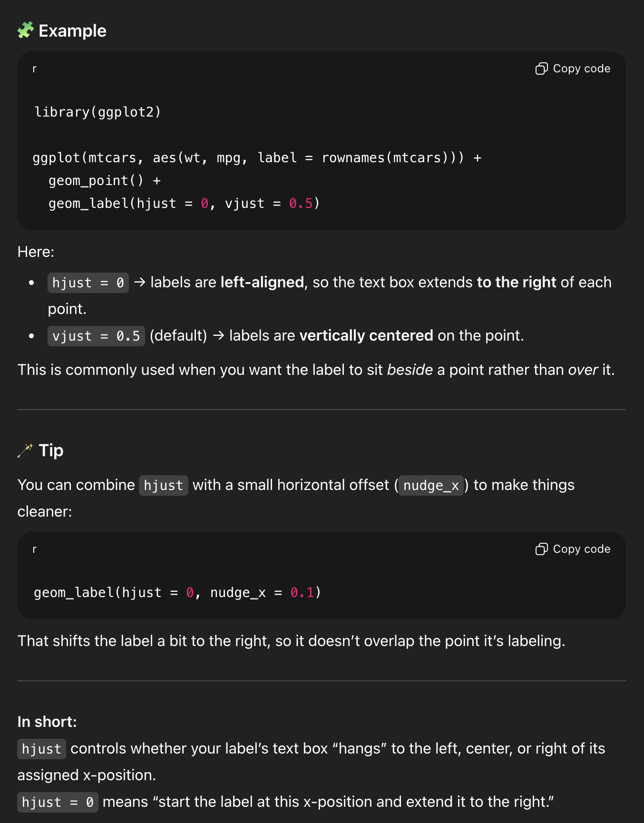This screenshot has height=823, width=644.
Task: Click the "r" language label of the nudge_x code block
Action: click(34, 549)
